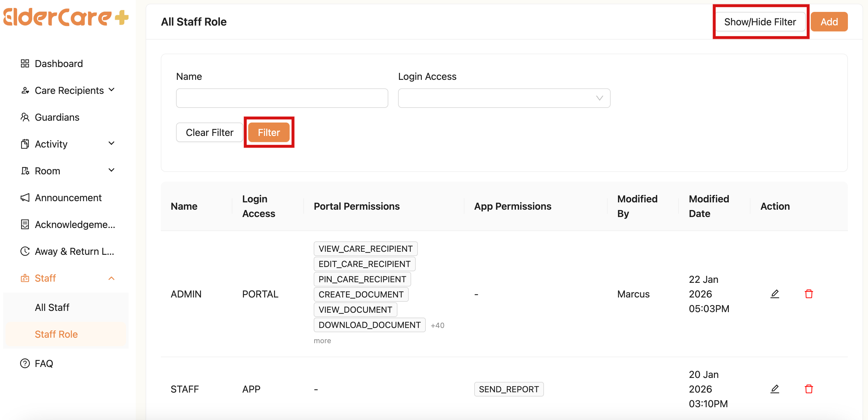Open the Login Access dropdown
This screenshot has width=868, height=420.
[x=504, y=98]
